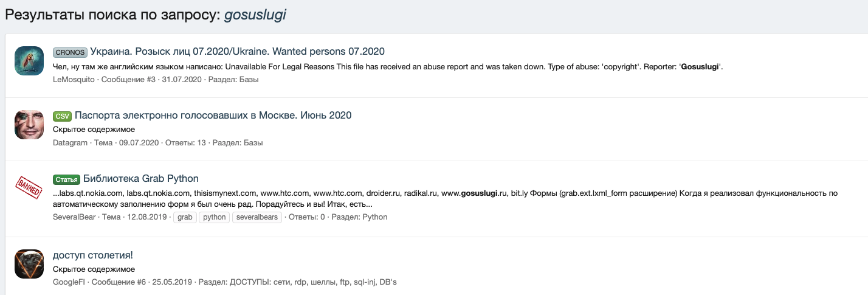Click the CRONOS prefix label

click(70, 52)
